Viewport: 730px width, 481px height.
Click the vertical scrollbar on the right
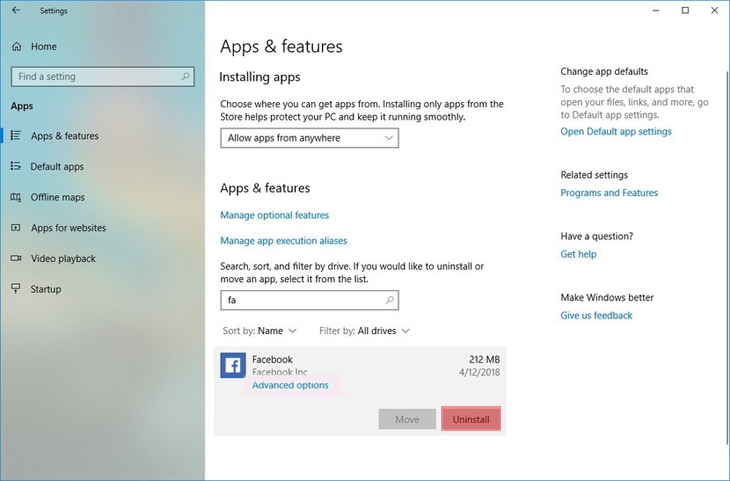tap(727, 258)
